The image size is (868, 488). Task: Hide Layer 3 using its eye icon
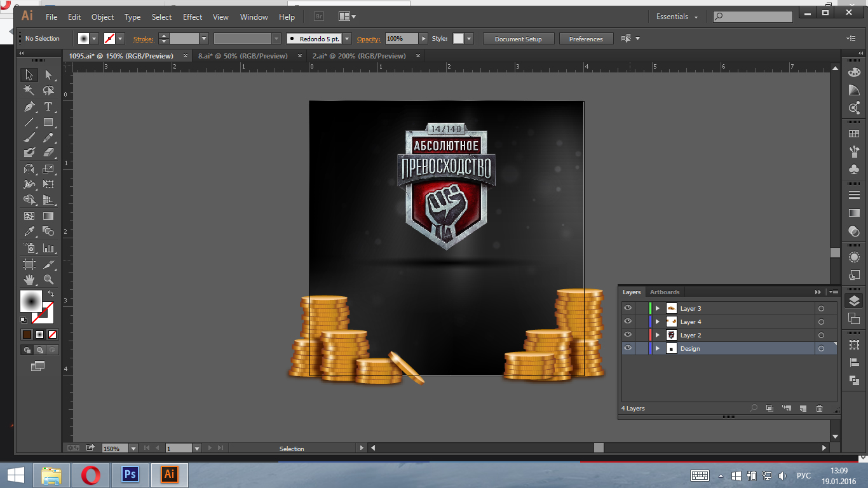tap(628, 308)
